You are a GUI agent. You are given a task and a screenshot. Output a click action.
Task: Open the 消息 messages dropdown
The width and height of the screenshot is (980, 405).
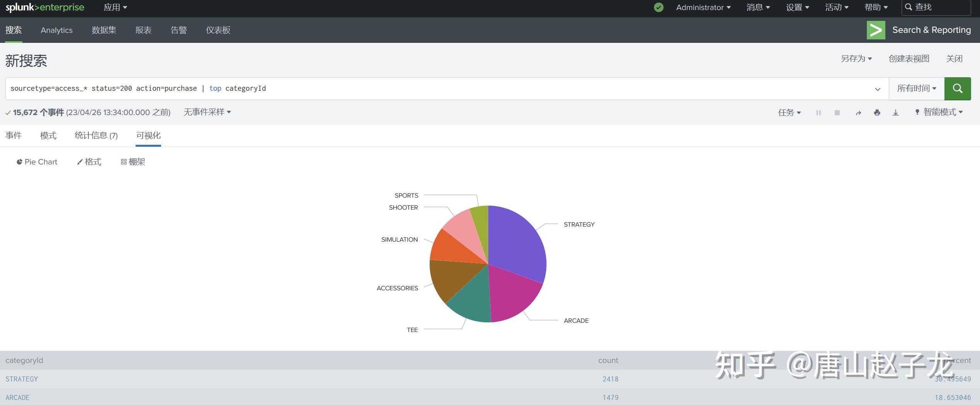pos(758,7)
